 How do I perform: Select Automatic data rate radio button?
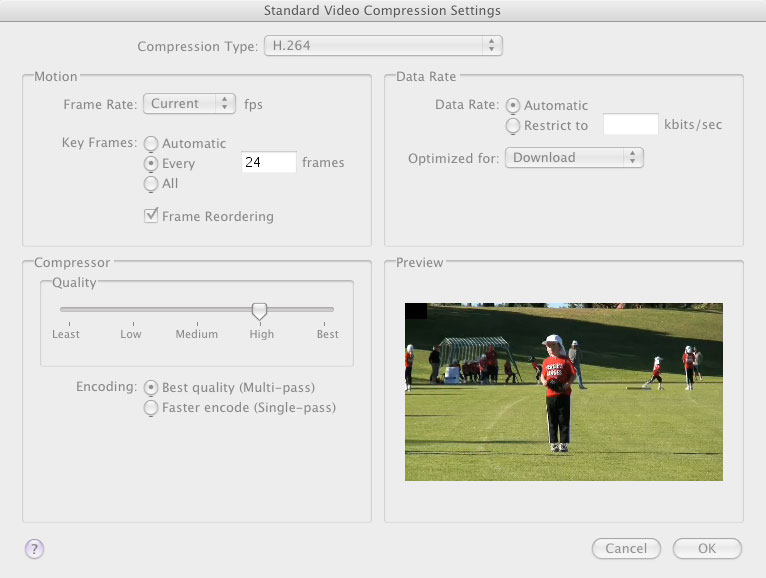tap(512, 105)
